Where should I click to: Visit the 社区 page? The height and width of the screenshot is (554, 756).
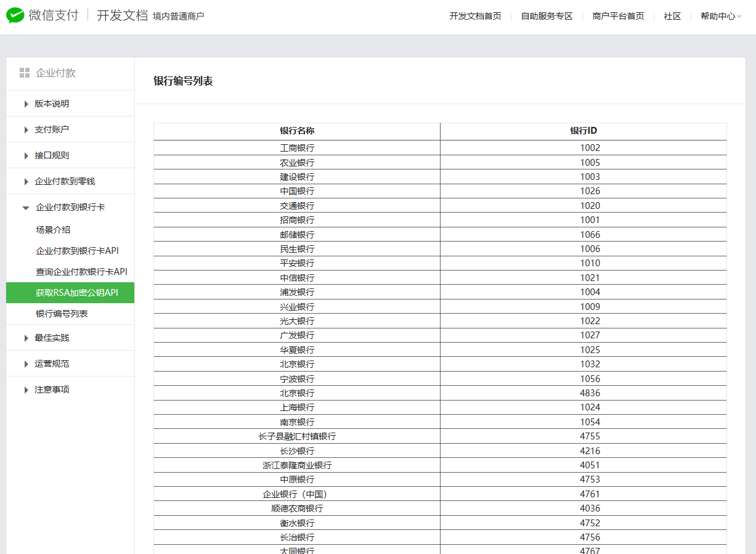672,17
